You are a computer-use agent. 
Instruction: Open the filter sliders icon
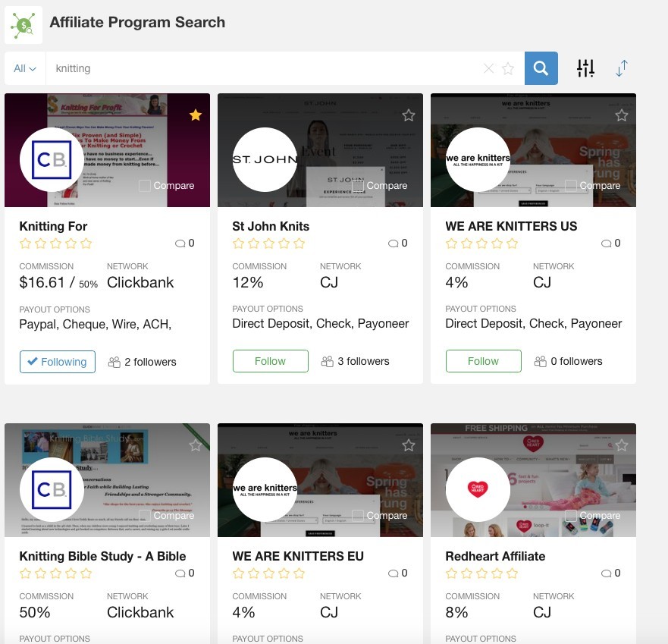tap(586, 68)
